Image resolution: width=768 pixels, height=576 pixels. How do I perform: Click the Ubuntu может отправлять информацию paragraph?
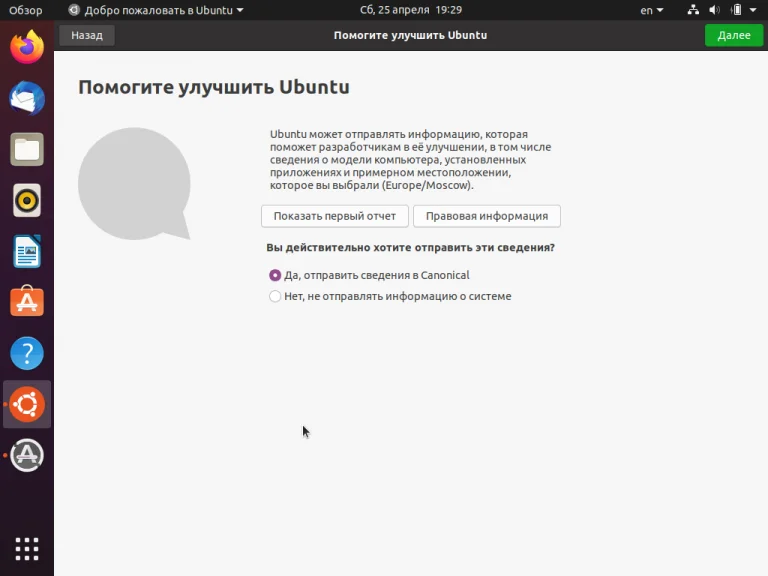point(410,160)
